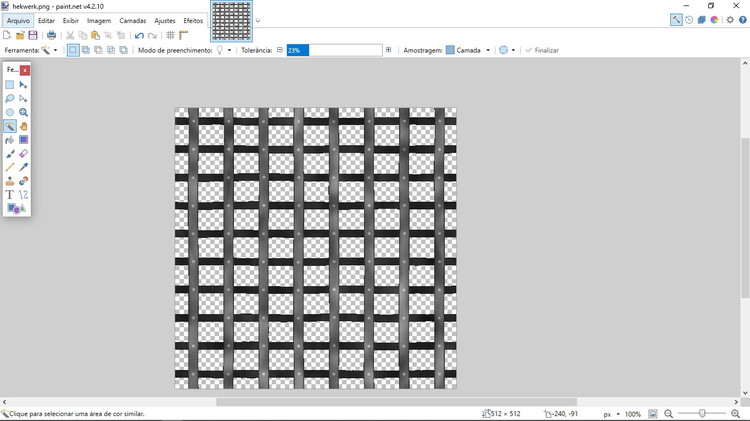
Task: Increase tolerance with the plus button
Action: tap(388, 50)
